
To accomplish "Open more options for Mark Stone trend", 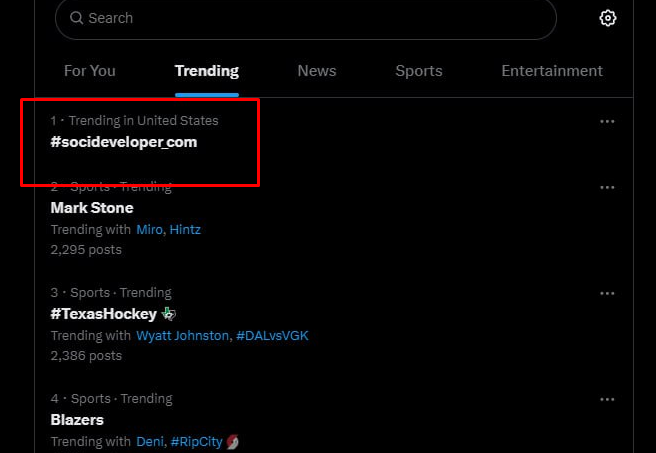I will click(607, 187).
